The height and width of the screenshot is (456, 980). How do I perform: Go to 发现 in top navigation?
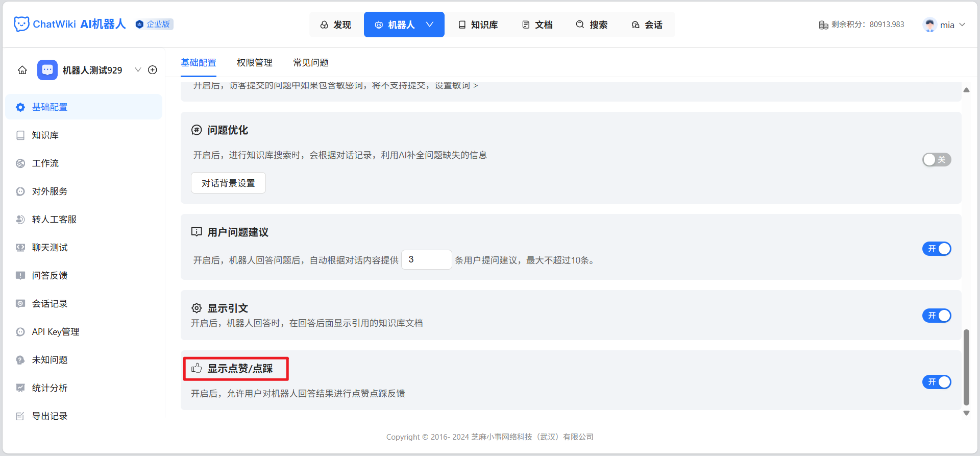[x=336, y=25]
